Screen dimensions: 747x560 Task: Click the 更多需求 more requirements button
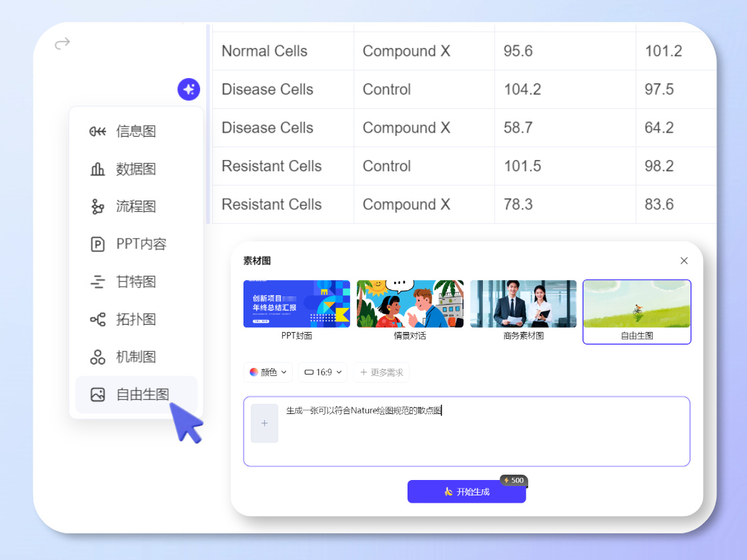[x=382, y=372]
